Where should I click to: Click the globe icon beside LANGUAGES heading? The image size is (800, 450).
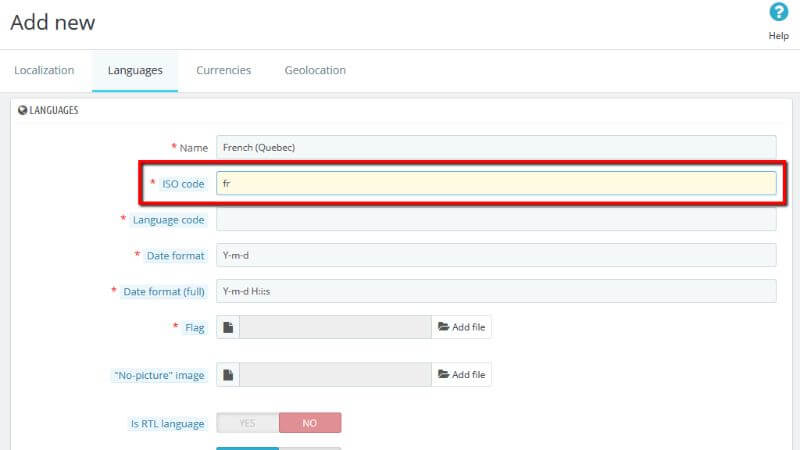22,110
